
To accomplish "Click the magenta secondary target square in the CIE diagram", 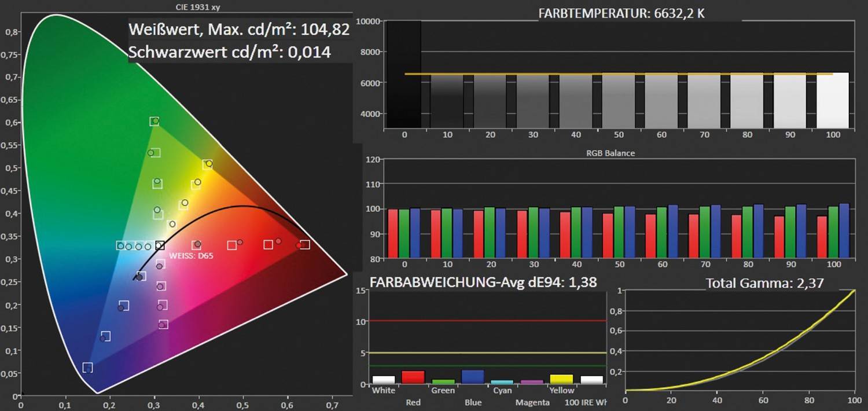I will tap(163, 325).
